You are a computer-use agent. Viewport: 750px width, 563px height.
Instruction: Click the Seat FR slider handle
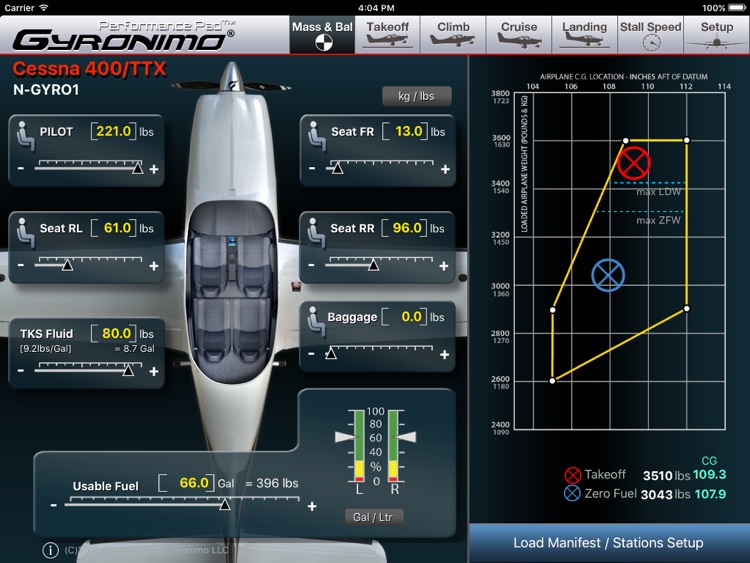click(338, 168)
